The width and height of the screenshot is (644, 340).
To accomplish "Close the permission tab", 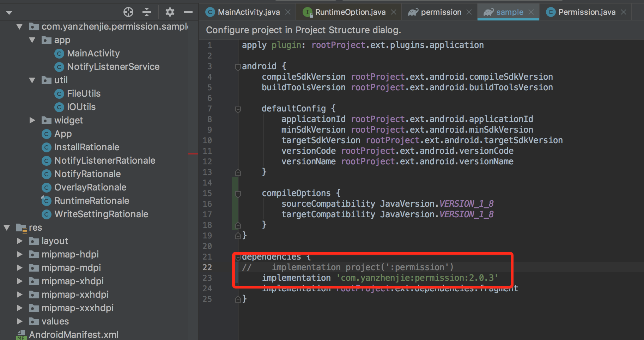I will [469, 12].
